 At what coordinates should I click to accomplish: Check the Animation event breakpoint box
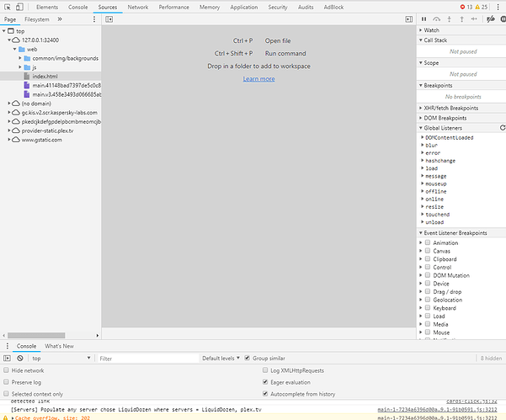tap(428, 242)
